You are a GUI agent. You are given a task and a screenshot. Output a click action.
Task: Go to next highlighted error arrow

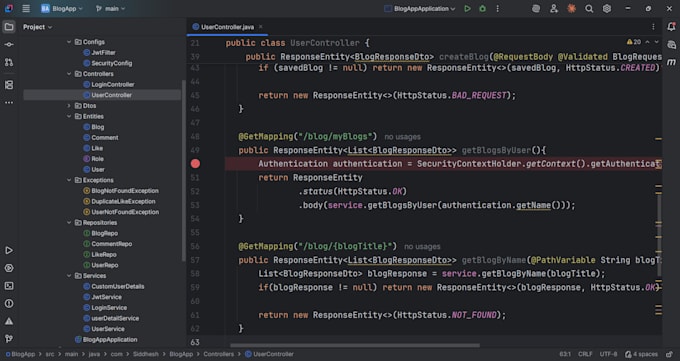pos(657,42)
